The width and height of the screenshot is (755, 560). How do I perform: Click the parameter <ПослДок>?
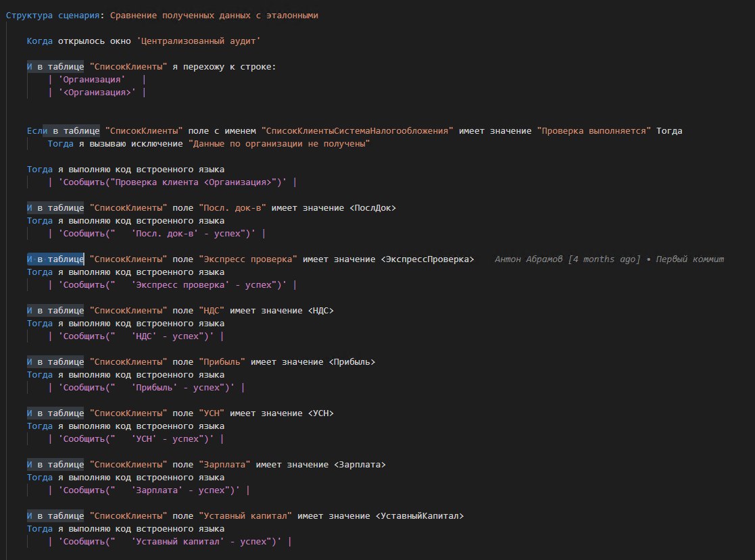coord(372,208)
